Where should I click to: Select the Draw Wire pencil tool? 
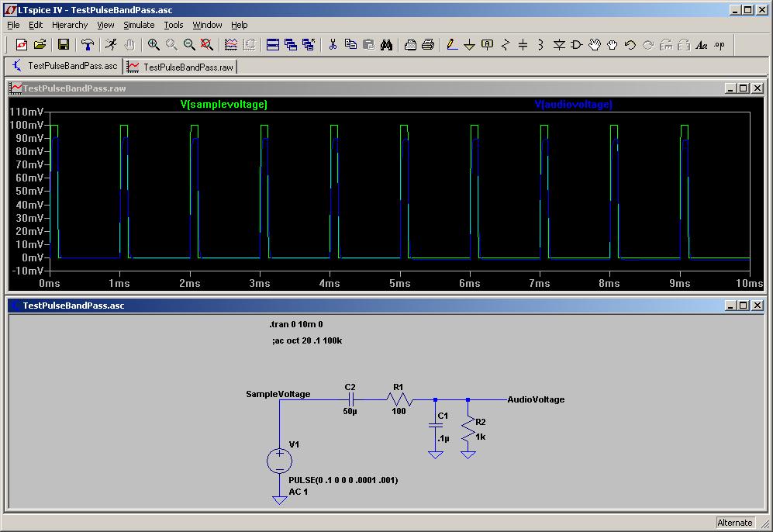(x=452, y=45)
